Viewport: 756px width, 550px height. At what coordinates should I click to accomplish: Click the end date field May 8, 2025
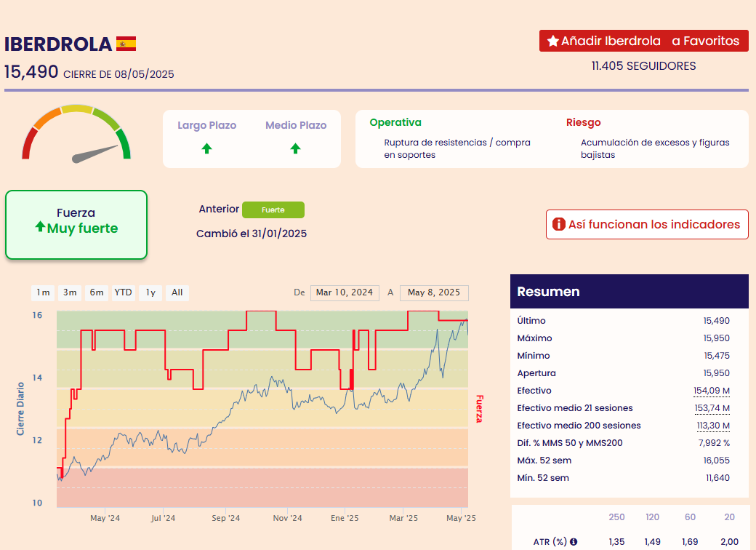click(x=434, y=292)
